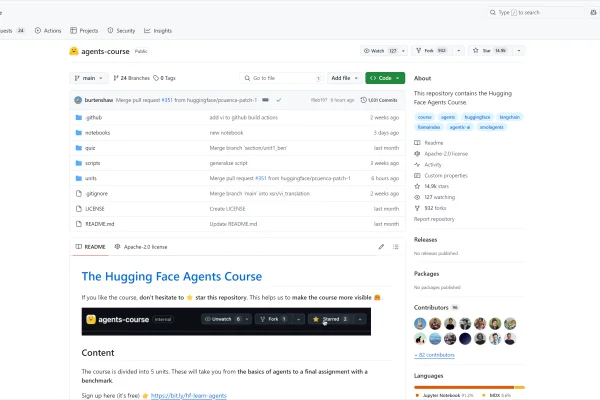The height and width of the screenshot is (400, 600).
Task: Click '+ 82 contributors' link
Action: pyautogui.click(x=434, y=355)
